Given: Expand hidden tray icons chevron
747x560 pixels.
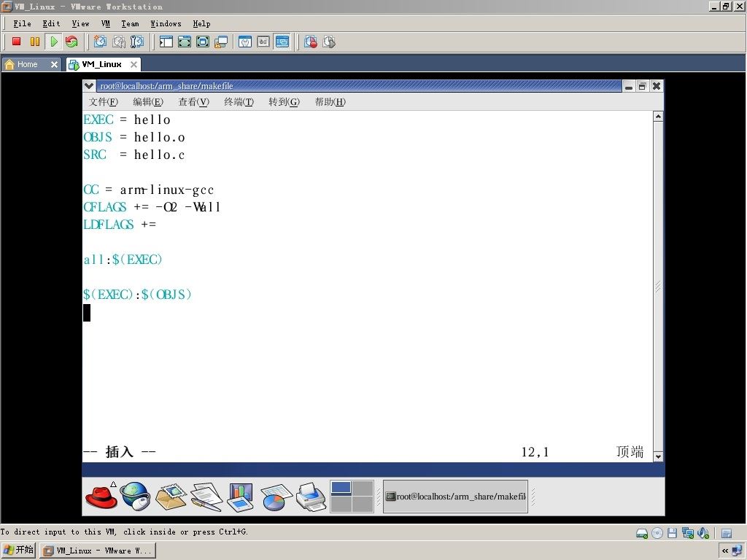Looking at the screenshot, I should [725, 551].
